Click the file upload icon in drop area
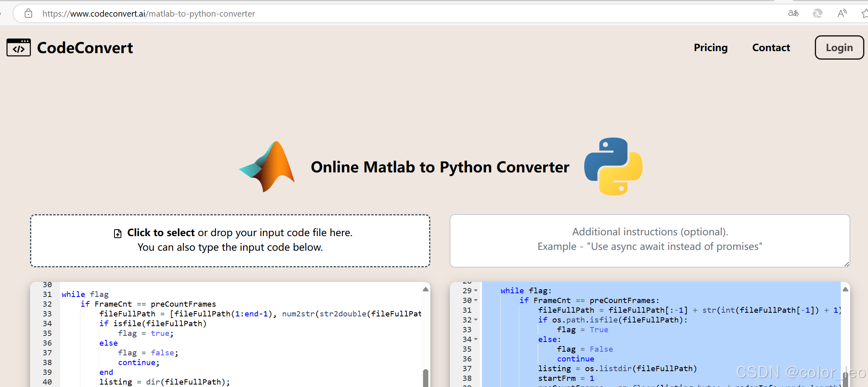Viewport: 868px width, 387px height. [x=118, y=233]
